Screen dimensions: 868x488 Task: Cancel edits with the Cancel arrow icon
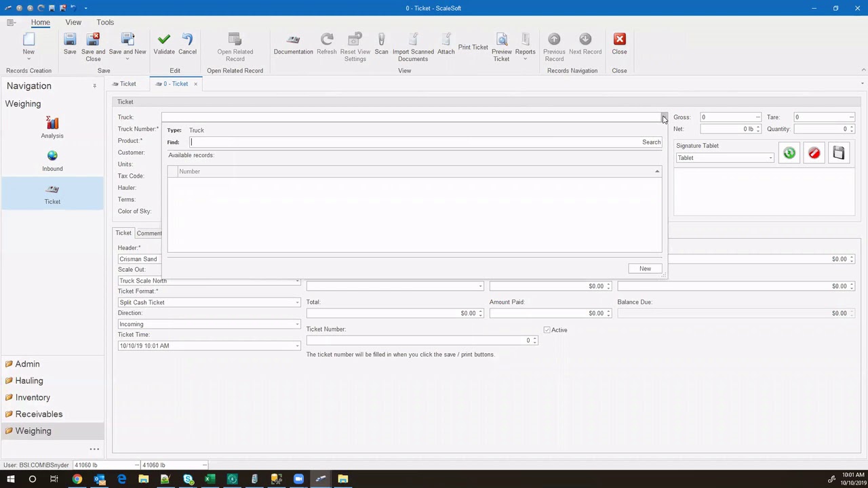(187, 39)
